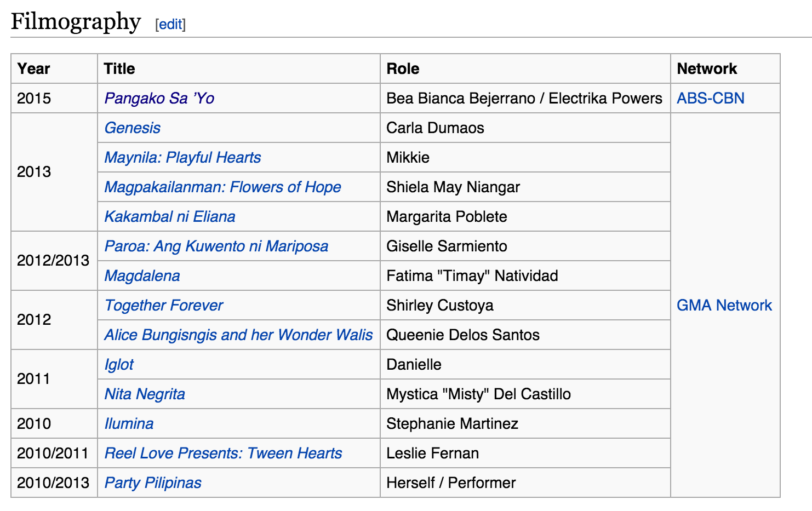Click Paroa: Ang Kuwento ni Mariposa
The width and height of the screenshot is (812, 511).
(x=216, y=246)
